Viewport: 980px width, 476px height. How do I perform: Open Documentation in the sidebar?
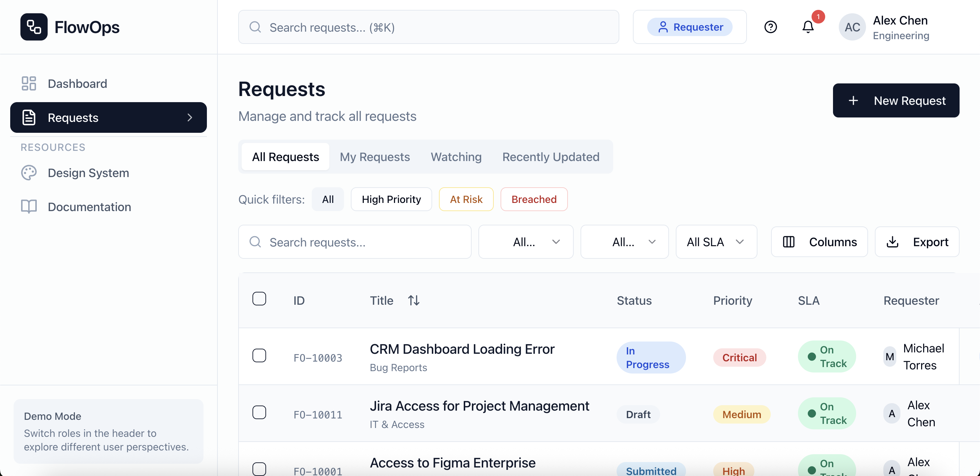tap(109, 206)
